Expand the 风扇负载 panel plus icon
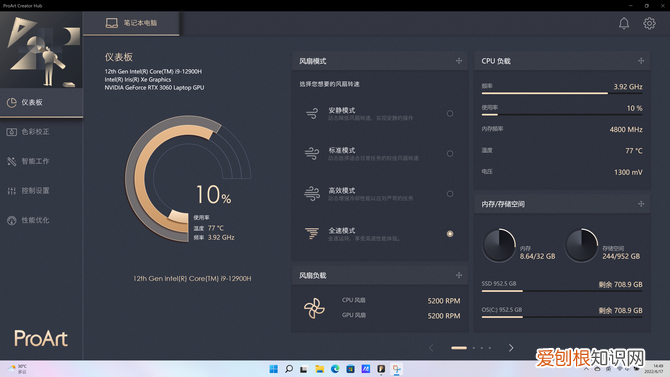 point(459,275)
